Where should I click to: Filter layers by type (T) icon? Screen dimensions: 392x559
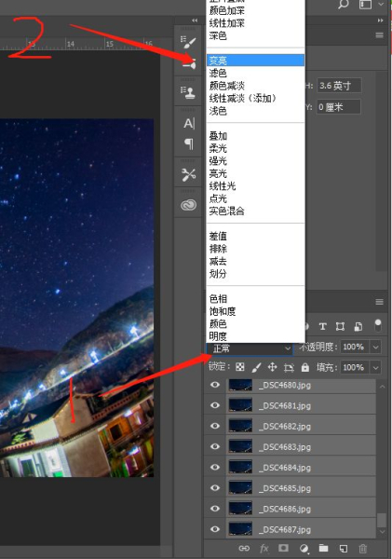[323, 326]
